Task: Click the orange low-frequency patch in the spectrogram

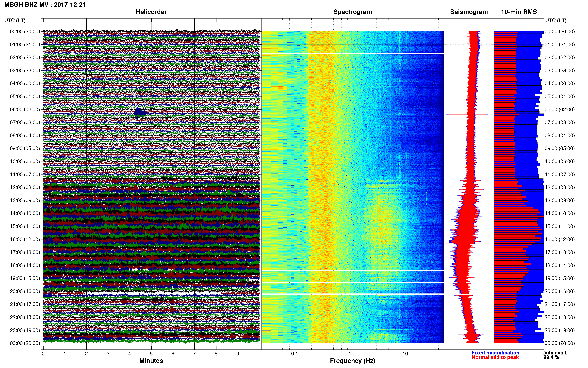Action: (x=277, y=86)
